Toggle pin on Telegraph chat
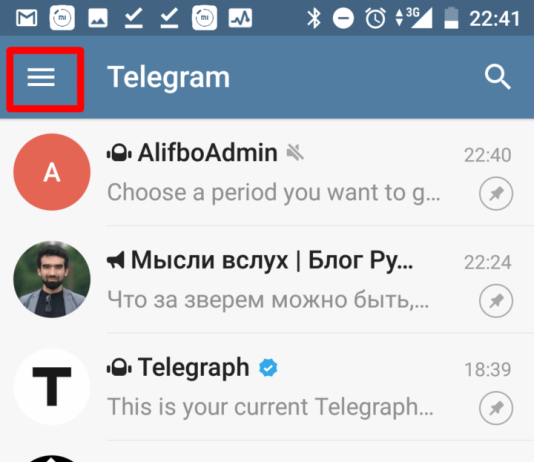Image resolution: width=534 pixels, height=462 pixels. [496, 408]
